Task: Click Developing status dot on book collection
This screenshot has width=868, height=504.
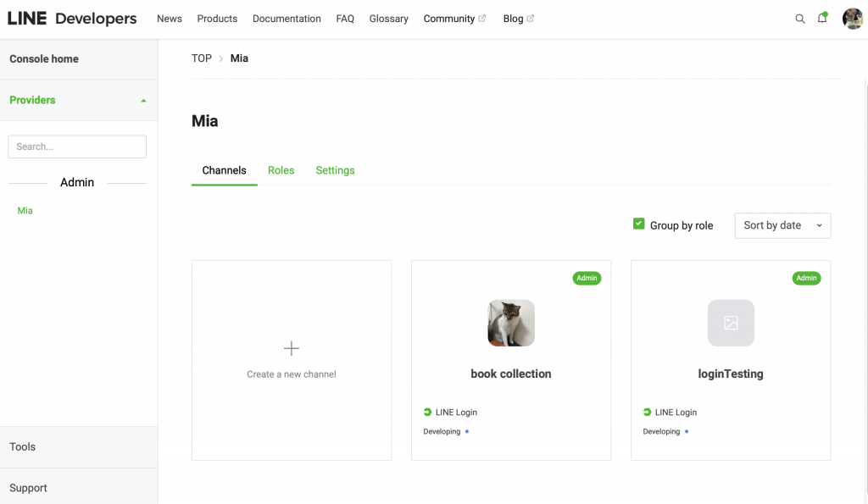Action: click(467, 431)
